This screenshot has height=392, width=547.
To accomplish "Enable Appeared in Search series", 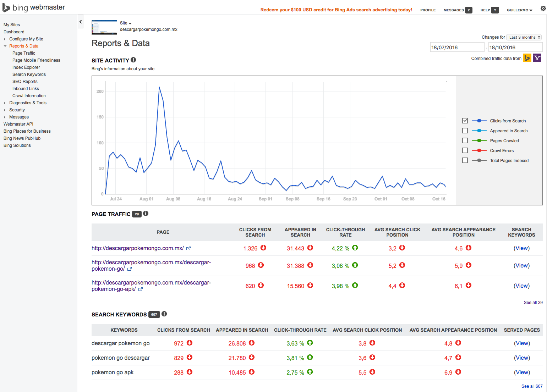I will click(x=465, y=131).
